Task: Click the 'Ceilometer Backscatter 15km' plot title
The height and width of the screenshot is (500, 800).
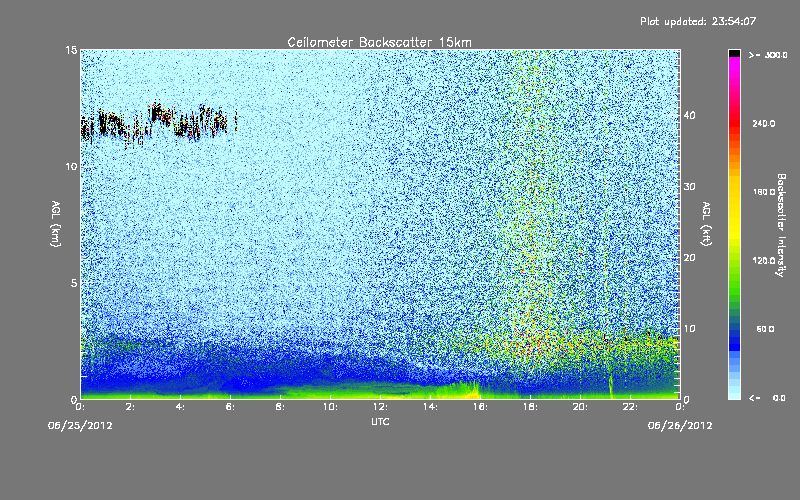Action: [x=380, y=42]
